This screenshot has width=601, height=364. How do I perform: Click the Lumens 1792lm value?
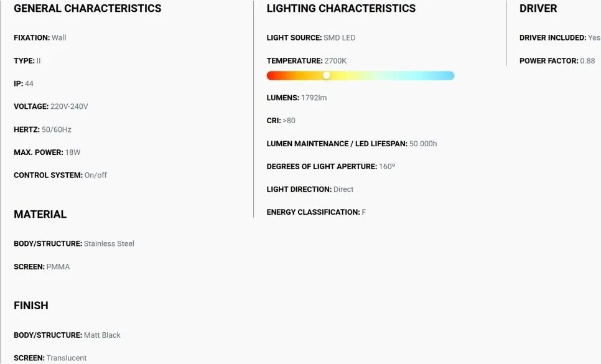pyautogui.click(x=314, y=98)
